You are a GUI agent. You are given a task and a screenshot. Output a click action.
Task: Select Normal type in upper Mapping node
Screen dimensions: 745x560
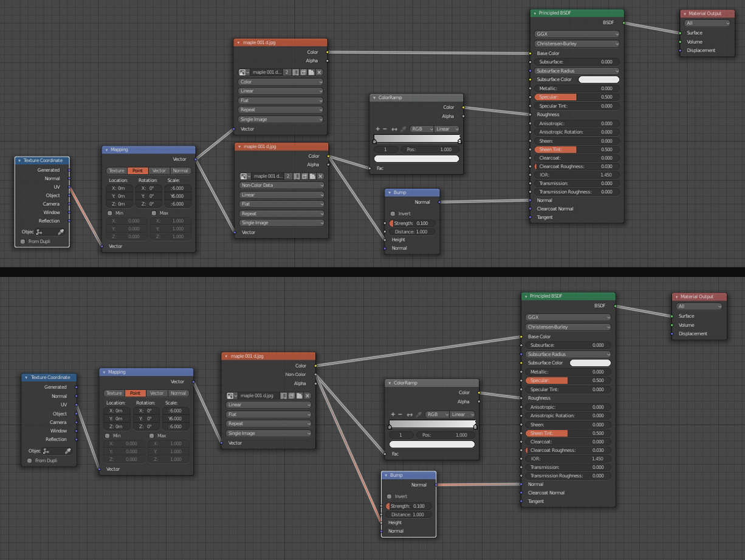[180, 171]
